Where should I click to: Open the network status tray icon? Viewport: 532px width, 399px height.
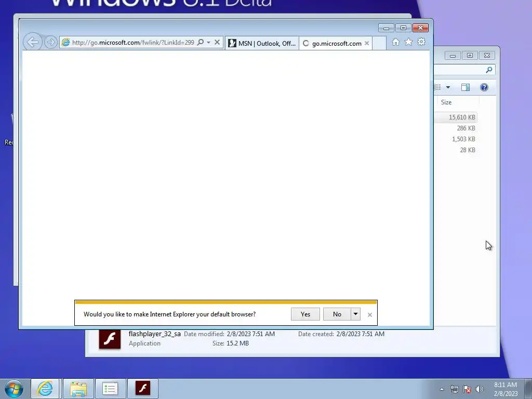454,389
